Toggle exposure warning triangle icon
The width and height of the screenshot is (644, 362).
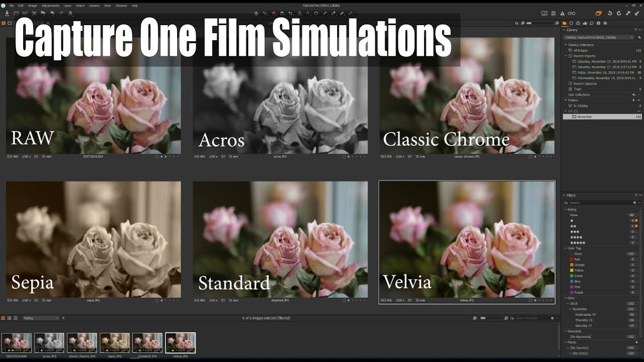pyautogui.click(x=562, y=13)
